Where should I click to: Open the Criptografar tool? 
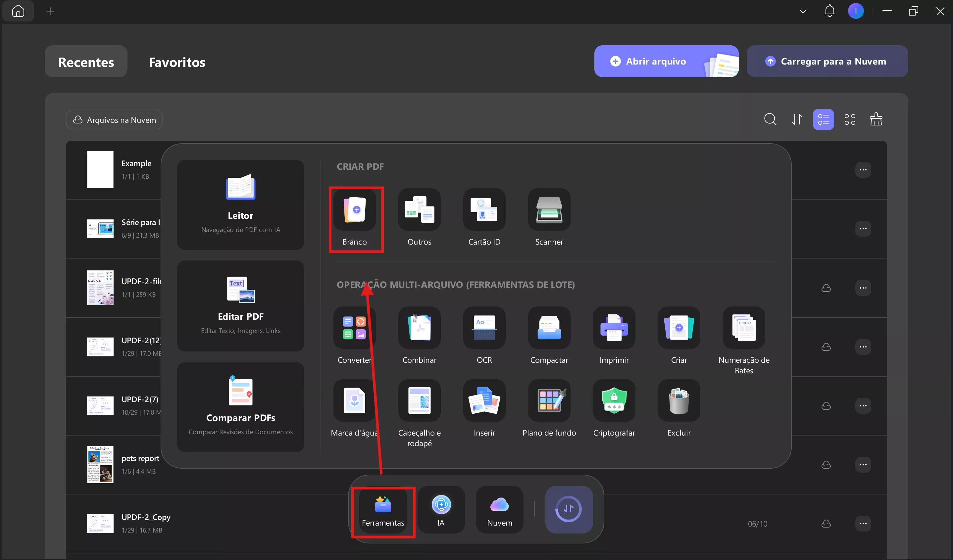coord(614,400)
